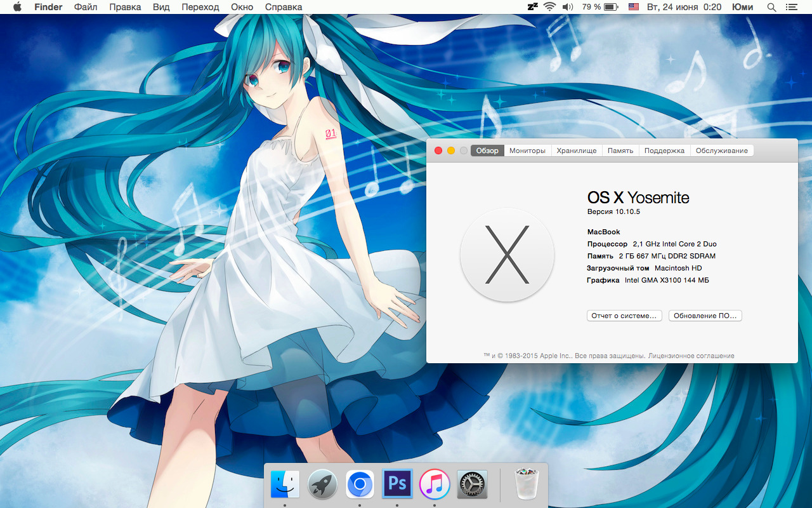Image resolution: width=812 pixels, height=508 pixels.
Task: Open the Справка menu
Action: point(284,7)
